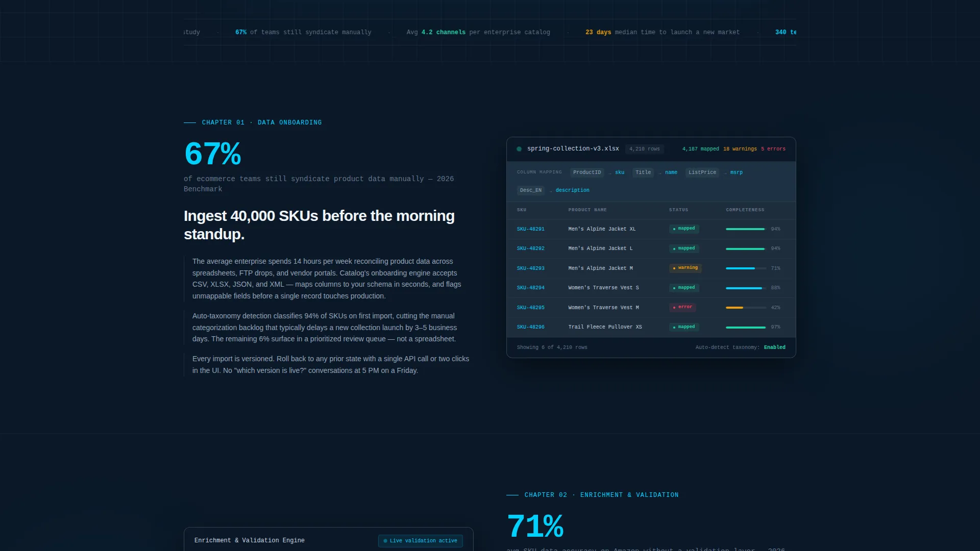Click completeness bar for Men's Alpine Jacket M

(746, 268)
